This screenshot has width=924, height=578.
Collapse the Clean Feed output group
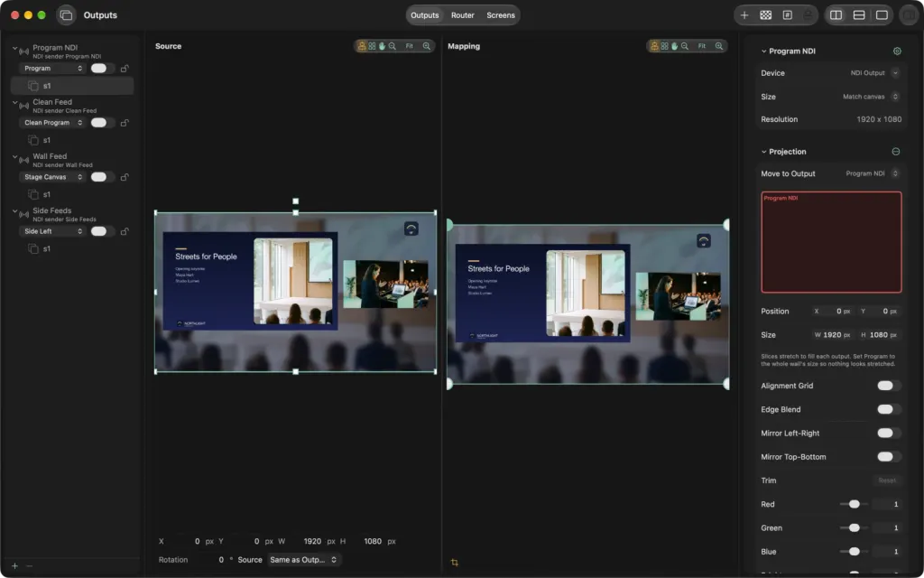coord(14,103)
